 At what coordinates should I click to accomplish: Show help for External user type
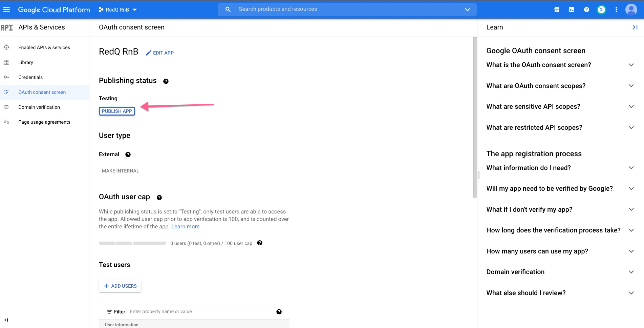click(x=128, y=155)
